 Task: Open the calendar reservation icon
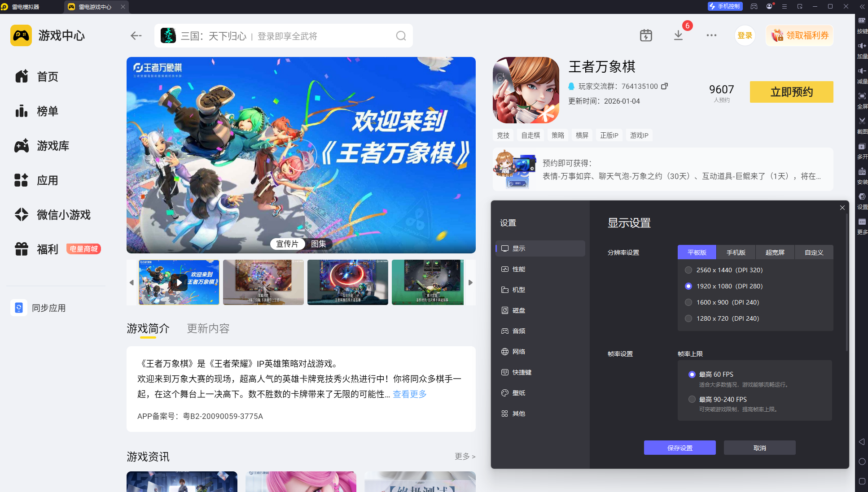646,35
